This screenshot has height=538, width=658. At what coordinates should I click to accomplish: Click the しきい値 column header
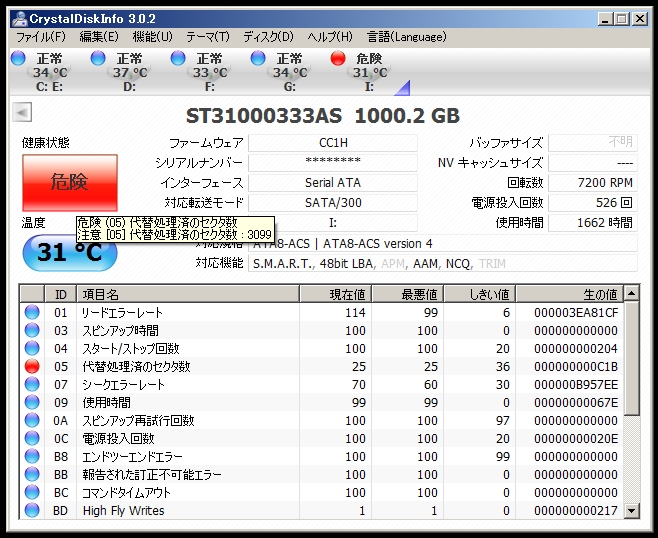pyautogui.click(x=480, y=294)
